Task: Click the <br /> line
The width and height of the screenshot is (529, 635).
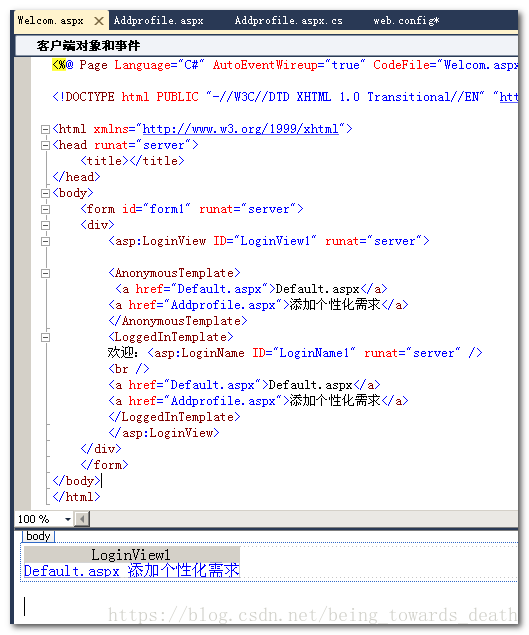Action: tap(129, 369)
